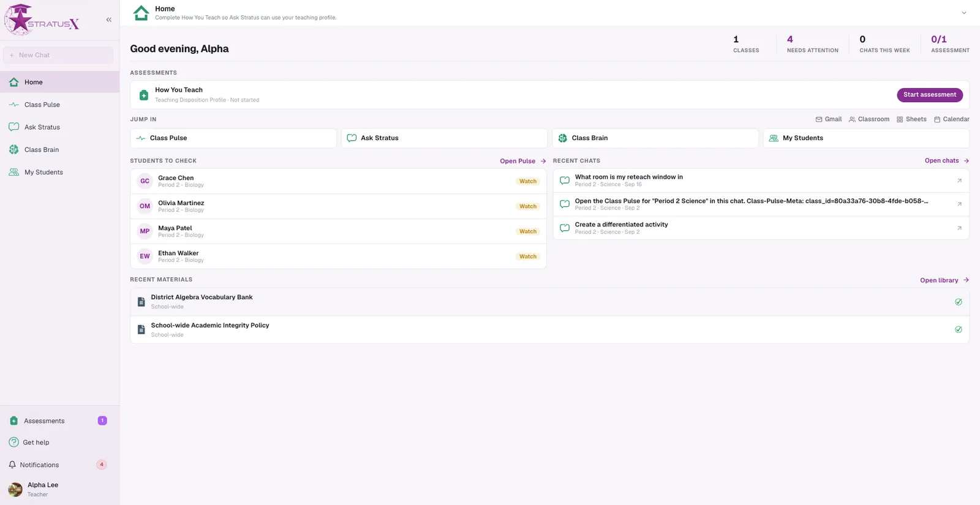The image size is (980, 505).
Task: Jump in to Ask Stratus card
Action: tap(444, 138)
